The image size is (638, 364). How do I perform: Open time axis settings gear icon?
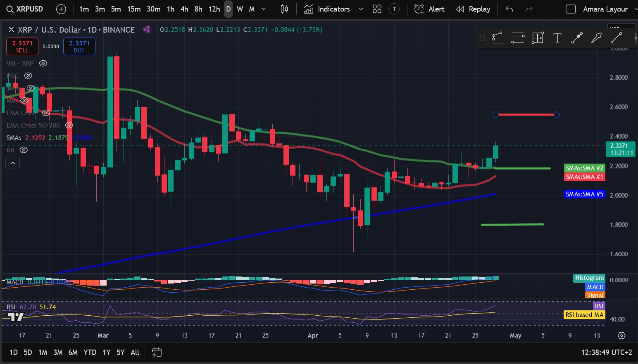point(621,336)
